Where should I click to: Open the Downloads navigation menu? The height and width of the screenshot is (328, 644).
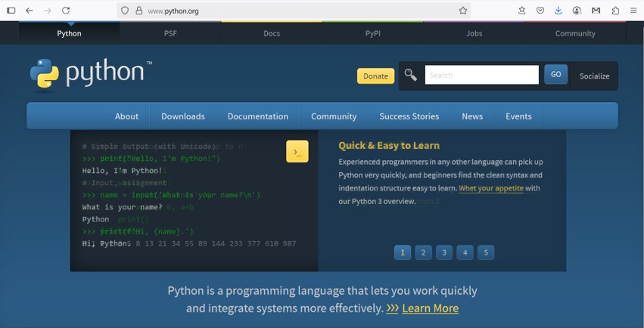click(x=183, y=116)
